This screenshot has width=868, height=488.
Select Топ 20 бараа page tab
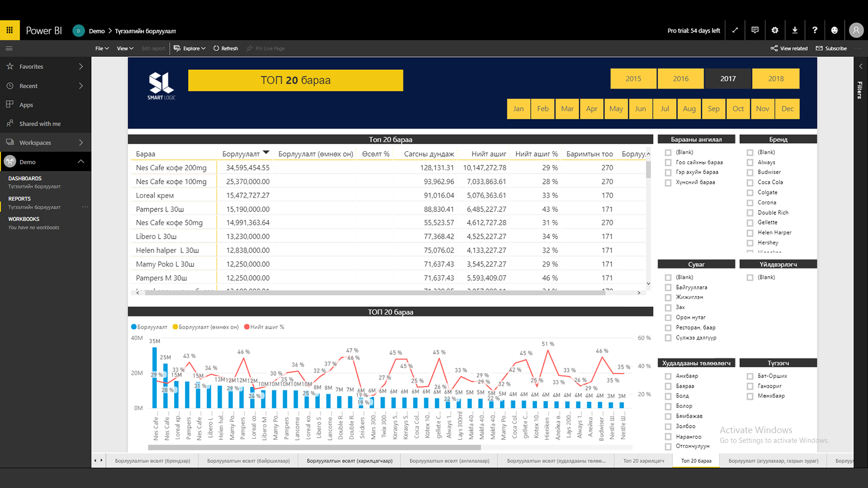tap(696, 461)
